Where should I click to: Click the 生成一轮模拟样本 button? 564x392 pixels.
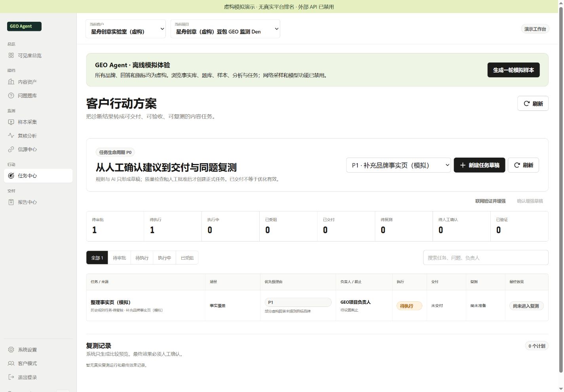513,70
